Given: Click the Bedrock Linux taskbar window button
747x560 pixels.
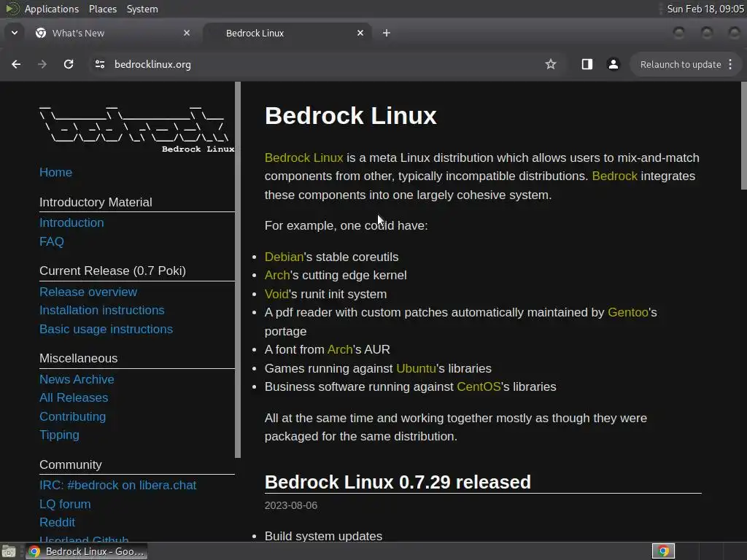Looking at the screenshot, I should (x=87, y=551).
